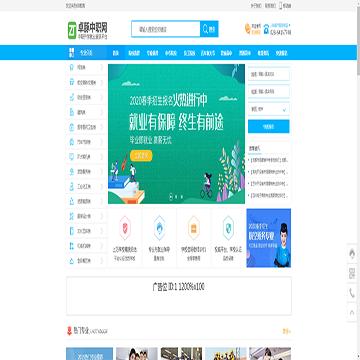
Task: Expand the second sidebar category chevron
Action: pos(102,82)
